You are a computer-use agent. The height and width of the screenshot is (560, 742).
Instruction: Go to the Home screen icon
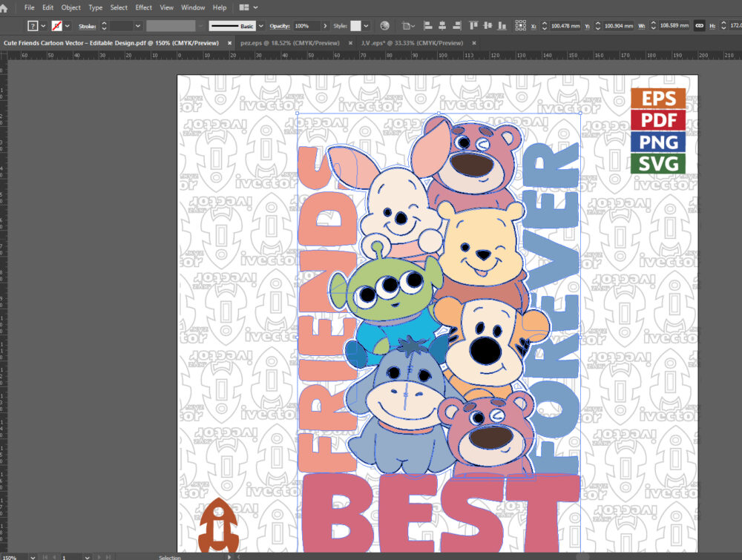click(4, 8)
